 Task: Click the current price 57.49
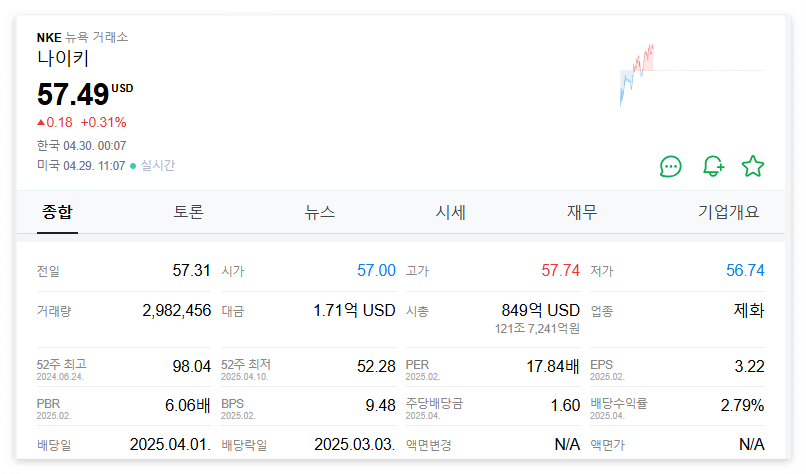click(x=73, y=95)
